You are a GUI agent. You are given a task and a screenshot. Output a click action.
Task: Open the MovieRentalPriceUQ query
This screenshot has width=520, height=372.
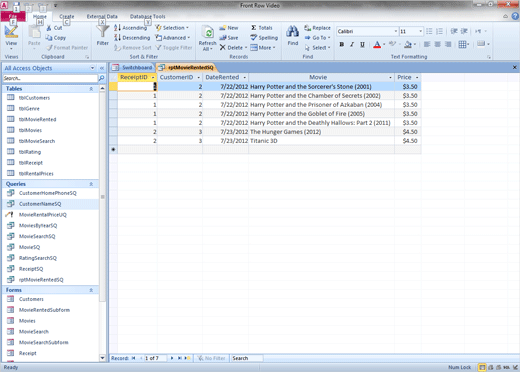point(43,215)
